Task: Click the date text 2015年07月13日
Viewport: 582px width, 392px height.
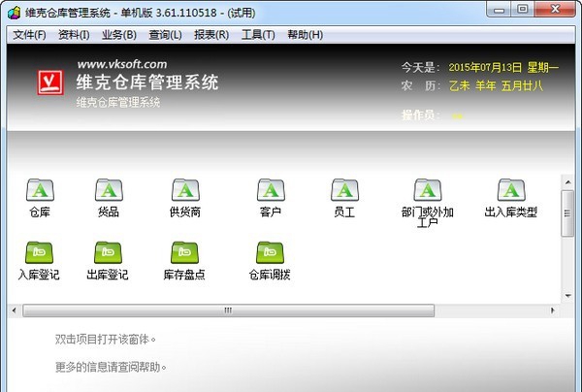Action: coord(485,68)
